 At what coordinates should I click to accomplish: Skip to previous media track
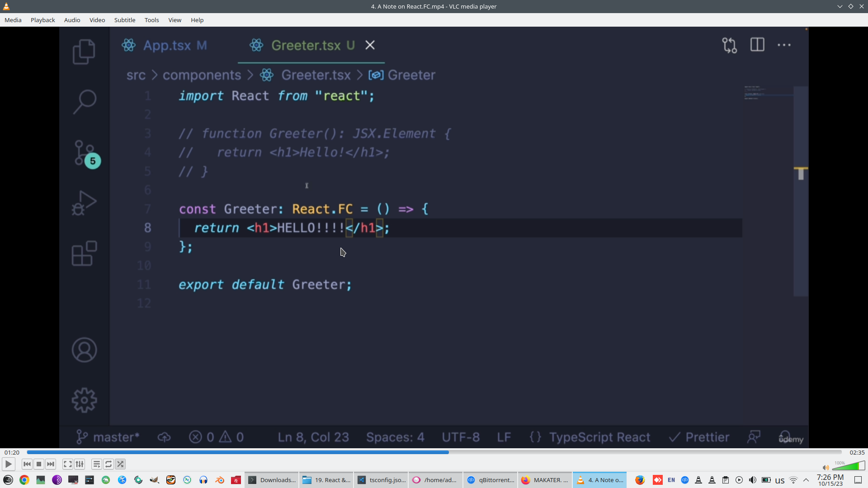pos(27,464)
